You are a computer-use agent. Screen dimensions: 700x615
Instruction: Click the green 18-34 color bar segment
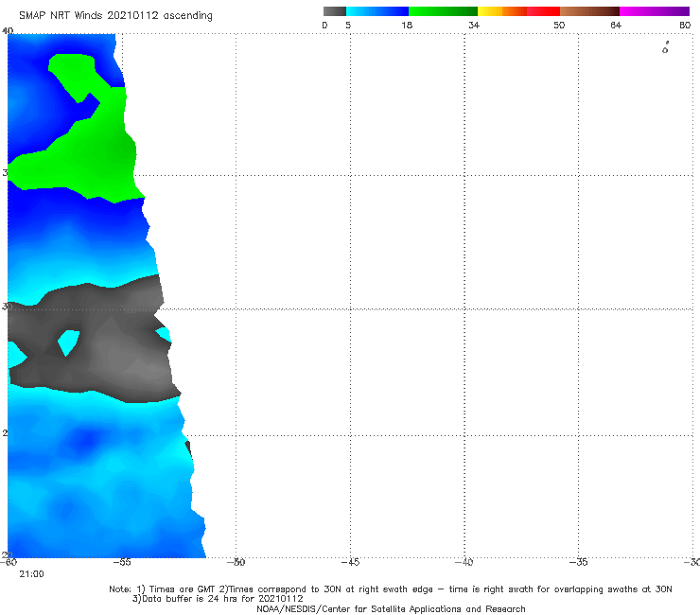[x=443, y=11]
